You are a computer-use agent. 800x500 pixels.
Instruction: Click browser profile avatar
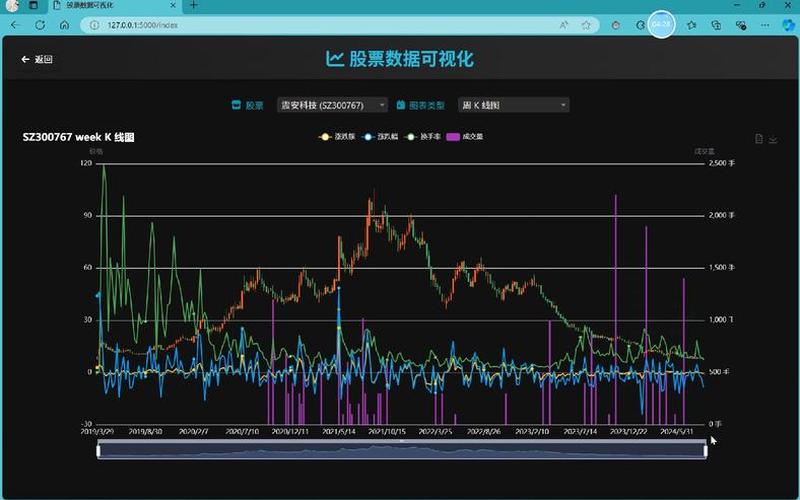click(12, 6)
